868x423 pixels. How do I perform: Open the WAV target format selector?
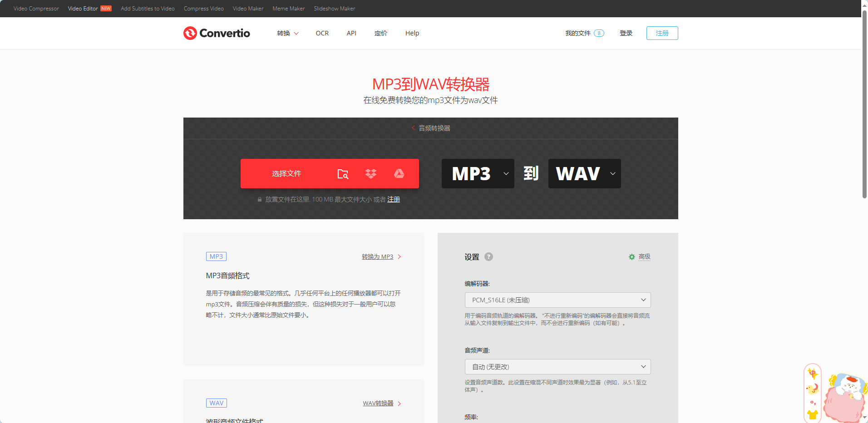pyautogui.click(x=584, y=173)
